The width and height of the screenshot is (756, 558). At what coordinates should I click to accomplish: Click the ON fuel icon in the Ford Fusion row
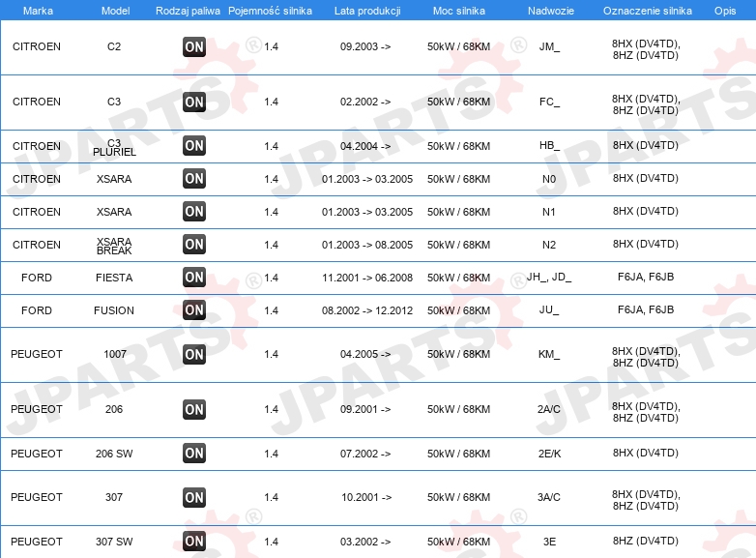(x=194, y=309)
